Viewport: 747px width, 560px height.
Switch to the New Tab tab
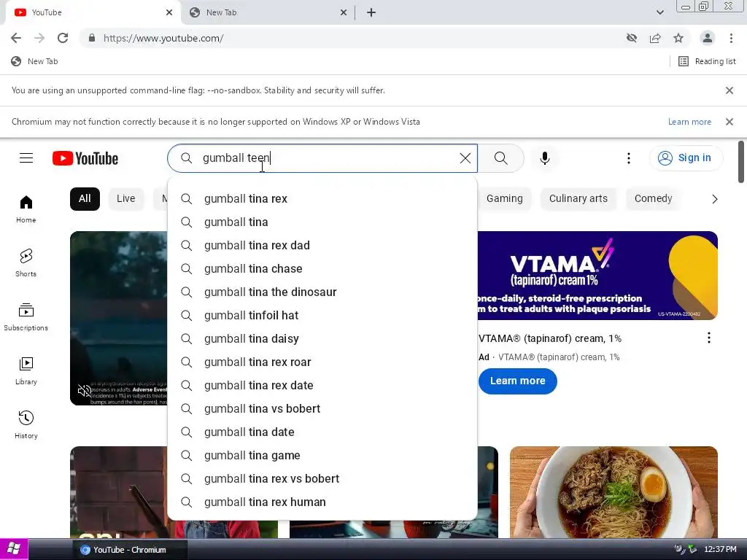click(267, 12)
